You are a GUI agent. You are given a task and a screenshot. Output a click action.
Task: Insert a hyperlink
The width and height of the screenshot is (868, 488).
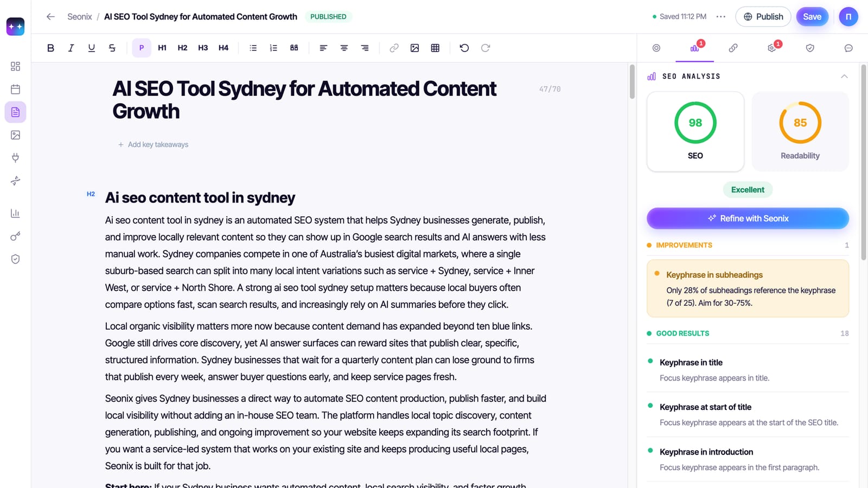(x=394, y=48)
